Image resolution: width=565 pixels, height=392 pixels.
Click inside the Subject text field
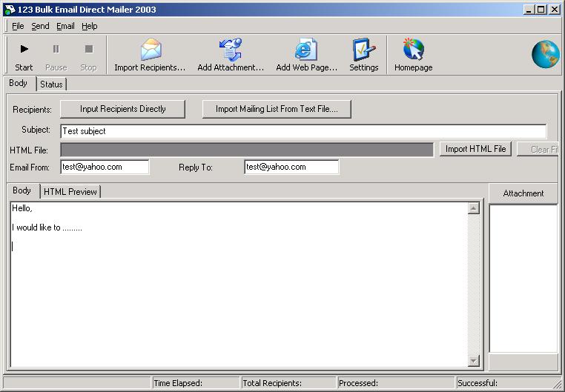pos(303,131)
